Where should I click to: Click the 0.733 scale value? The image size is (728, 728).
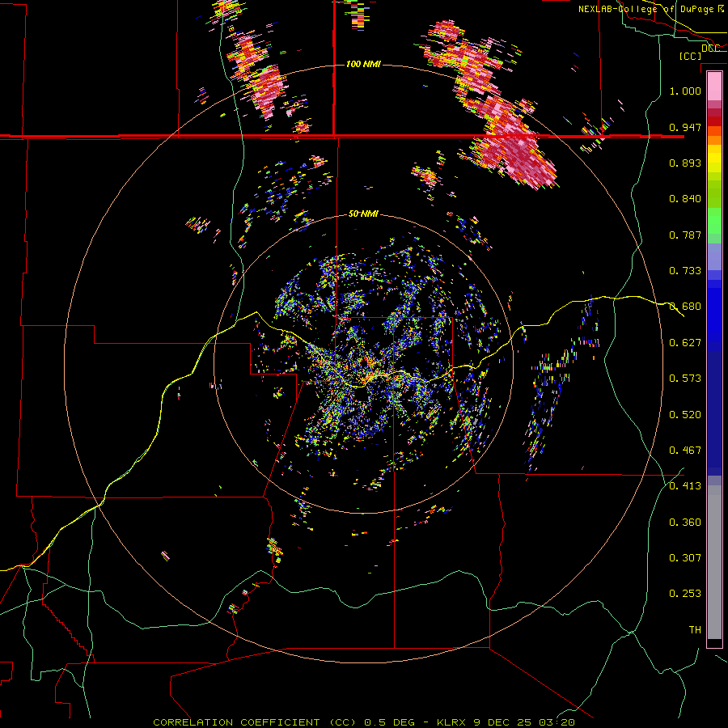pos(685,271)
